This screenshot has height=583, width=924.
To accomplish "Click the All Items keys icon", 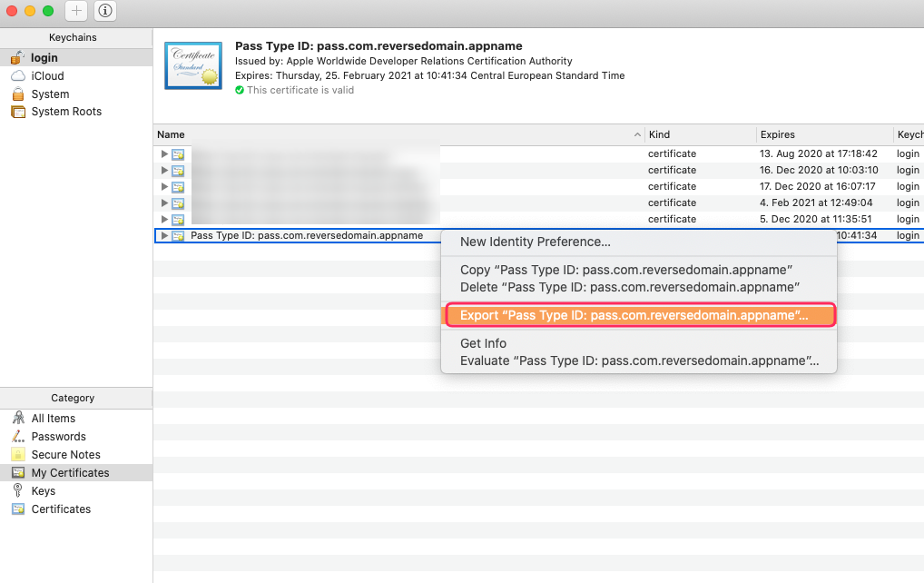I will [x=18, y=418].
